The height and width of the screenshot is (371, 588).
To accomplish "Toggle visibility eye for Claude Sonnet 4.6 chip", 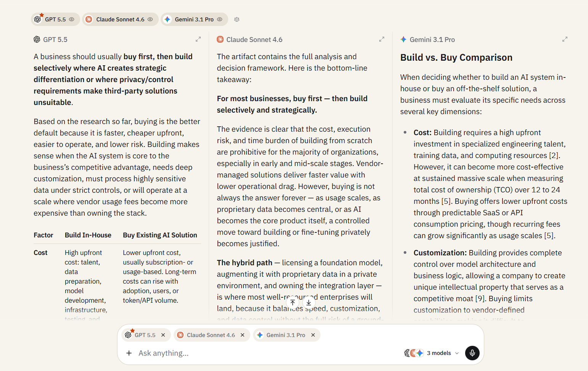I will [150, 19].
